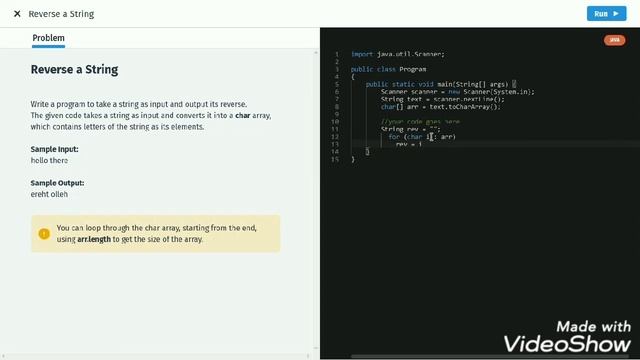This screenshot has height=360, width=640.
Task: Click the 'Reverse a String' header title
Action: click(61, 14)
